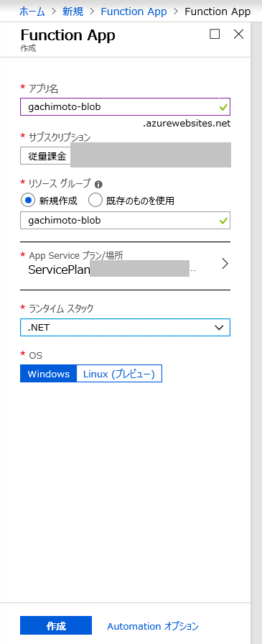This screenshot has height=644, width=262.
Task: Click the .azurewebsites.net suffix text
Action: tap(187, 124)
